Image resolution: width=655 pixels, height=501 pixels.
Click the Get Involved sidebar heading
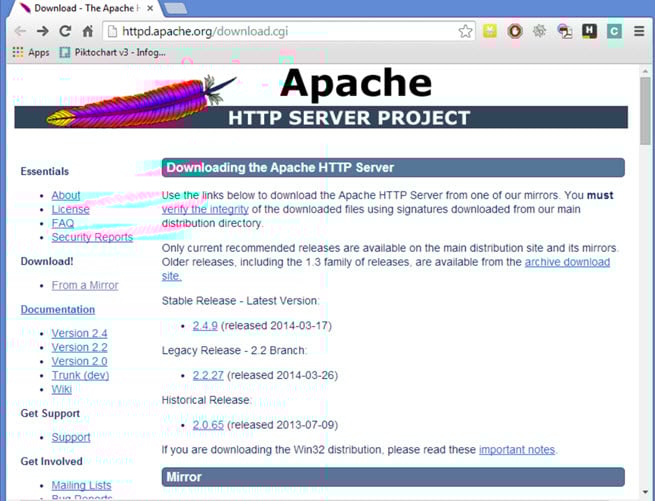[x=51, y=461]
